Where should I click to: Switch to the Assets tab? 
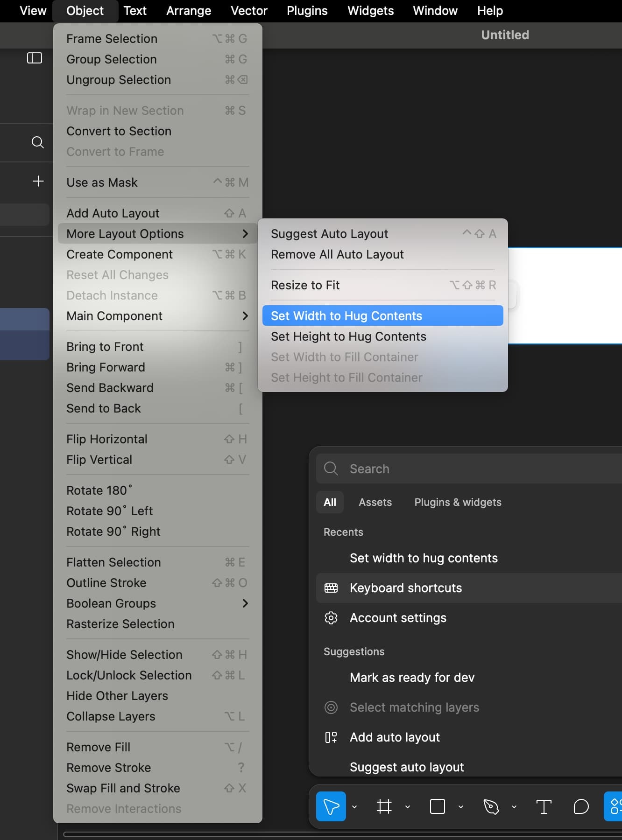375,502
